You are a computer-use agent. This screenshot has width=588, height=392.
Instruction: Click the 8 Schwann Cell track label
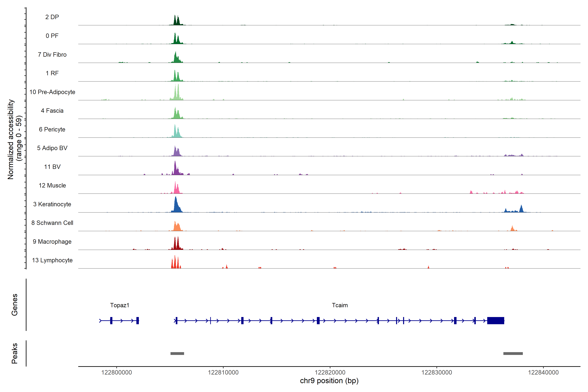point(52,223)
